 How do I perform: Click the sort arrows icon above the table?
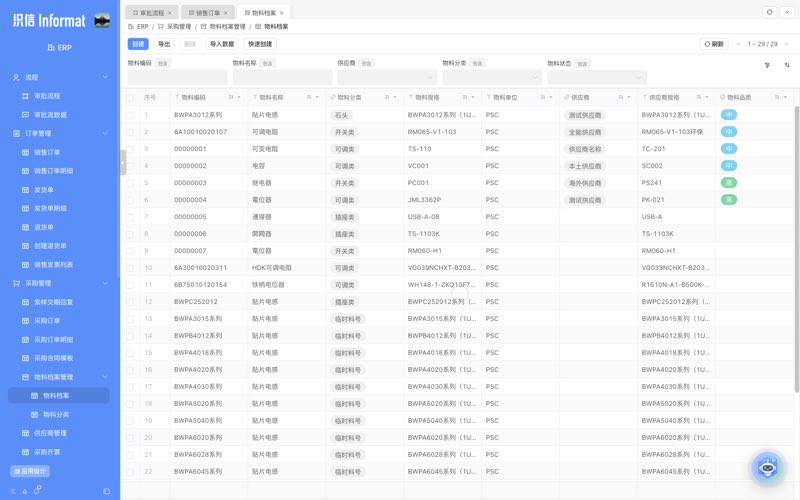coord(787,65)
